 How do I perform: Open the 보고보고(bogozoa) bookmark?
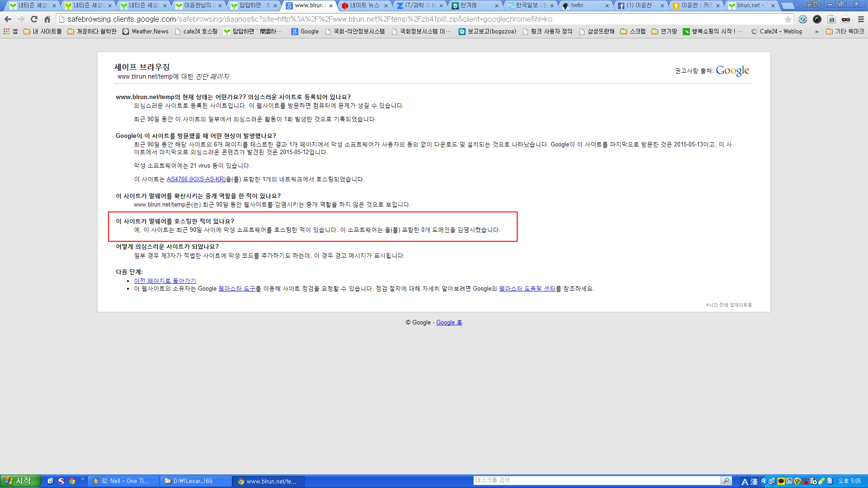click(487, 31)
